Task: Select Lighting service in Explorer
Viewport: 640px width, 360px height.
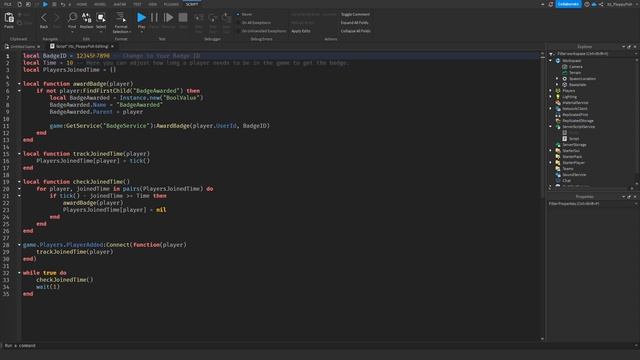Action: (x=569, y=97)
